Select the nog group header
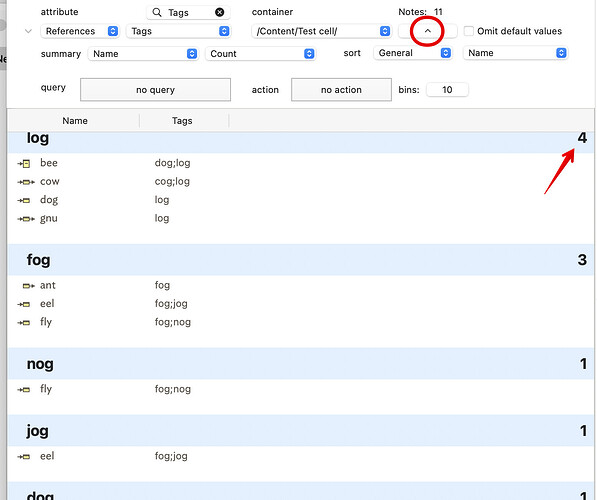597x500 pixels. click(x=301, y=364)
